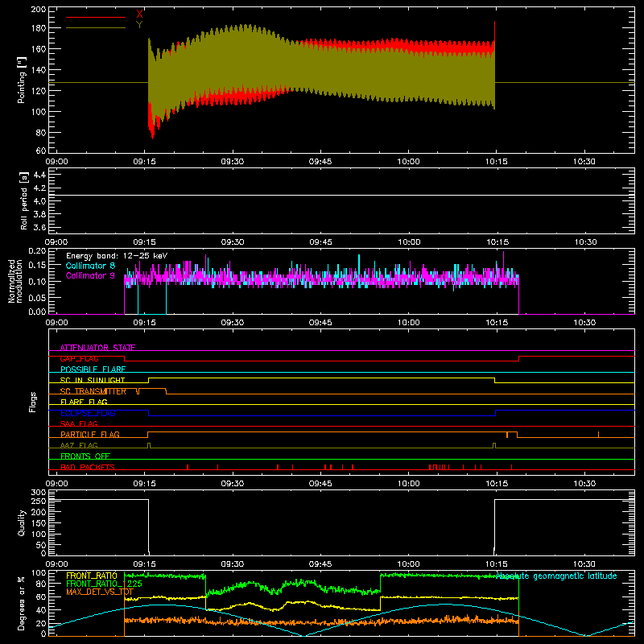Image resolution: width=644 pixels, height=644 pixels.
Task: Click the green FRONT_RATIO_1225 legend label
Action: [x=105, y=584]
